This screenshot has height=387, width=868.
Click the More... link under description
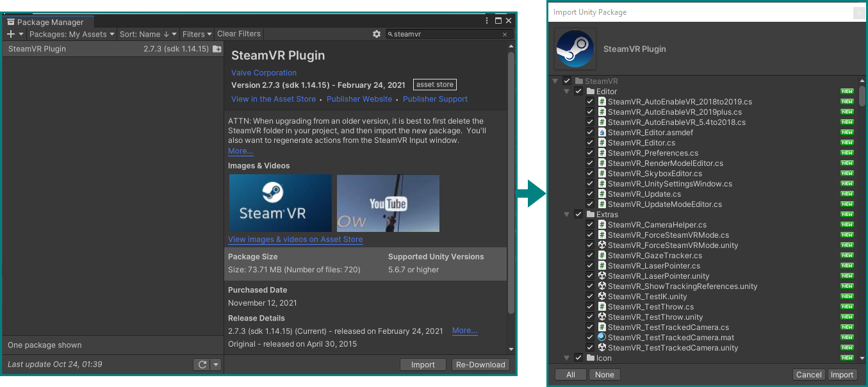coord(240,151)
